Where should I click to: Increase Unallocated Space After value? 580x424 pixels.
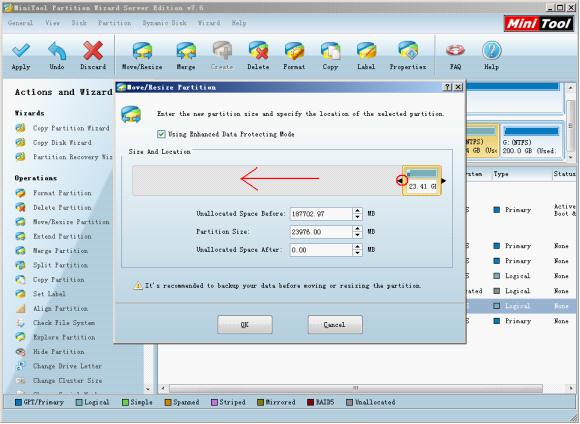click(x=357, y=247)
